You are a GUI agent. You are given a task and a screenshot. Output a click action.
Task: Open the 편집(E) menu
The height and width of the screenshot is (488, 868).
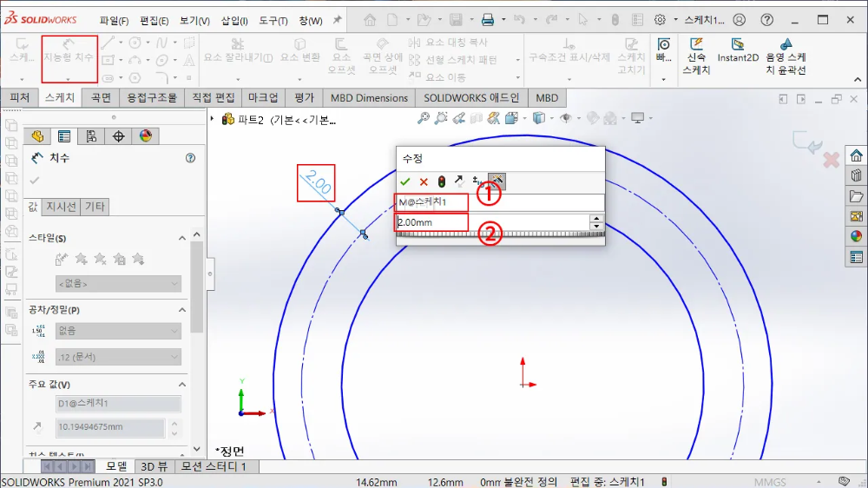154,21
